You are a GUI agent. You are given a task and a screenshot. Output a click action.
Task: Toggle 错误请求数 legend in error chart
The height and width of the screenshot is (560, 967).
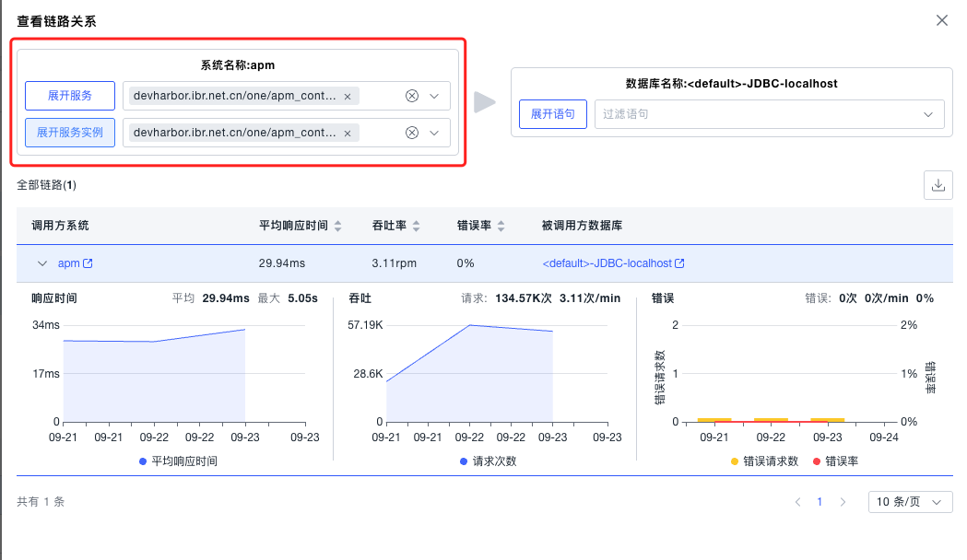click(x=764, y=461)
